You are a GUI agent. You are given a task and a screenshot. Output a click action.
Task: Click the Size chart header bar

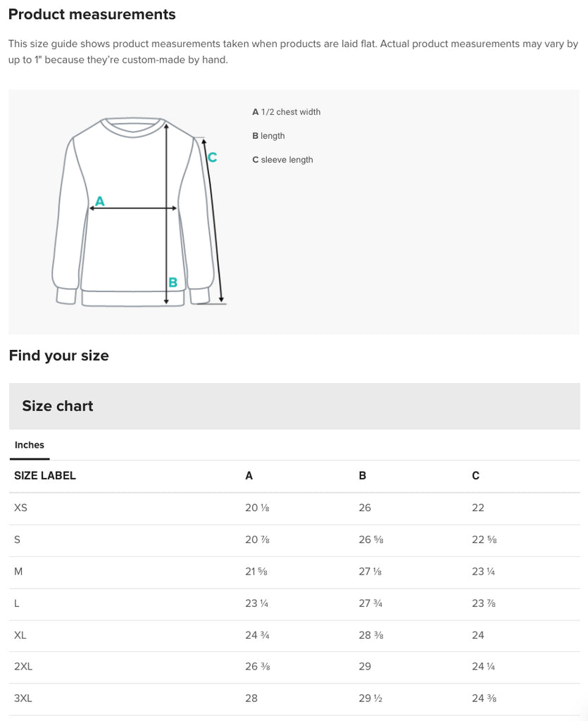[294, 406]
